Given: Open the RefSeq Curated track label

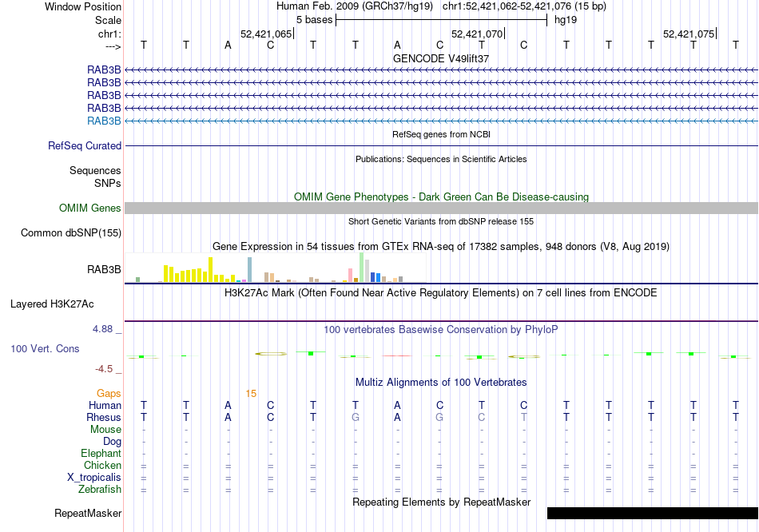Looking at the screenshot, I should point(85,145).
